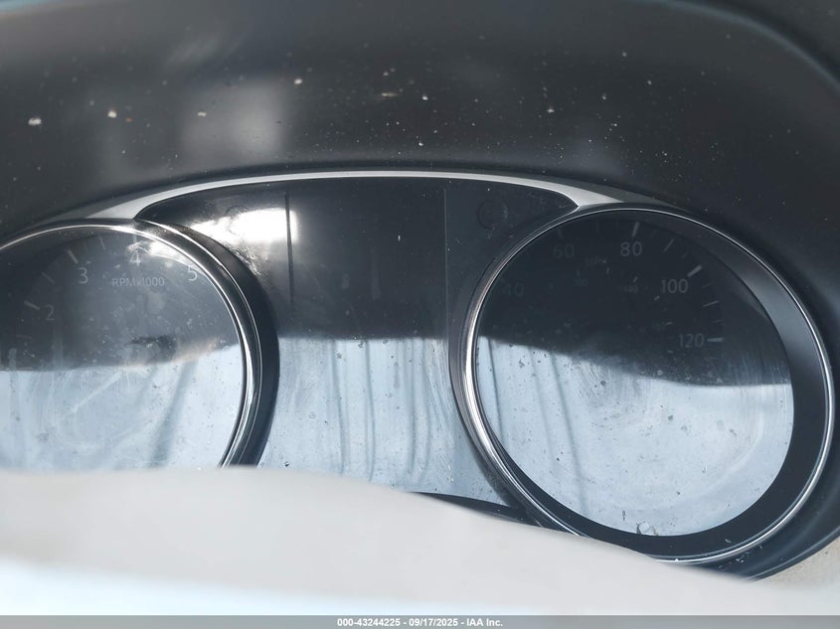Click the number 3 on the tachometer

83,275
